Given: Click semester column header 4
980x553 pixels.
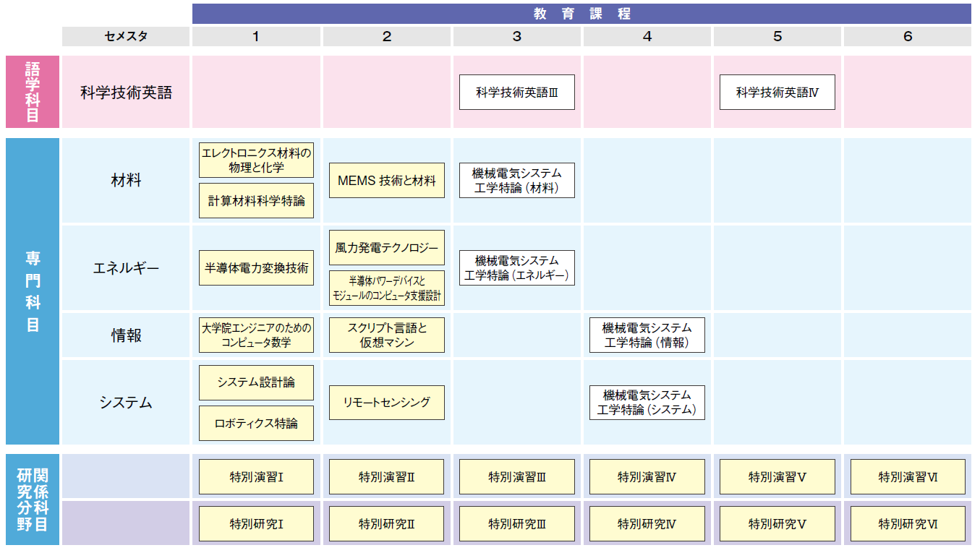Looking at the screenshot, I should click(x=647, y=37).
